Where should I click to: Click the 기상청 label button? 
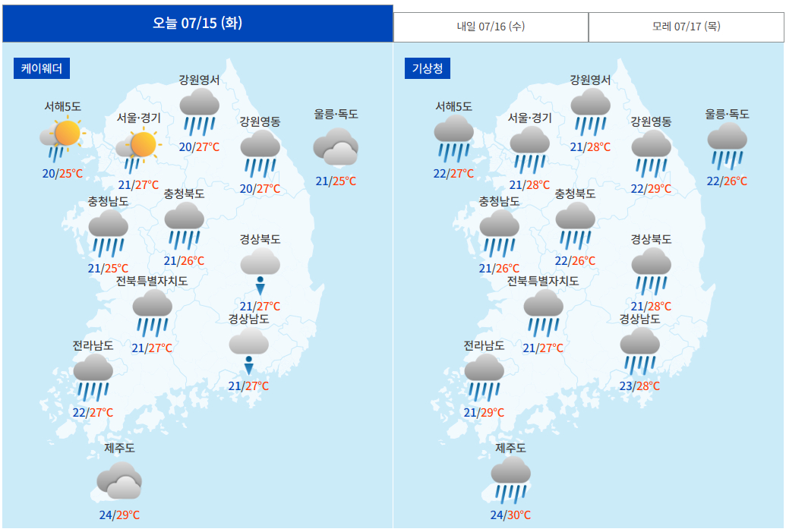tap(428, 68)
